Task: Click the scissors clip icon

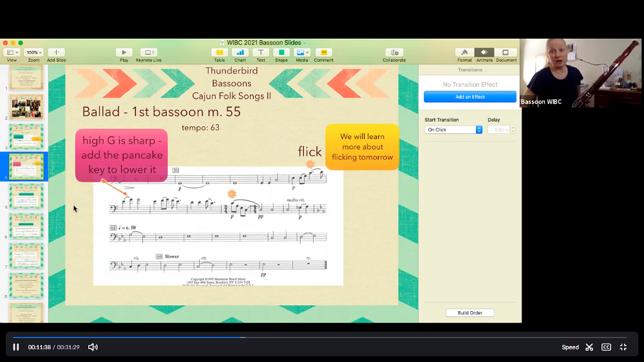Action: point(589,347)
